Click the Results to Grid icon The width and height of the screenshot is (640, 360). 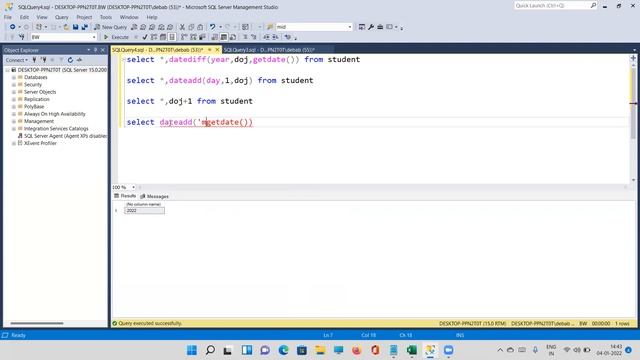coord(224,37)
